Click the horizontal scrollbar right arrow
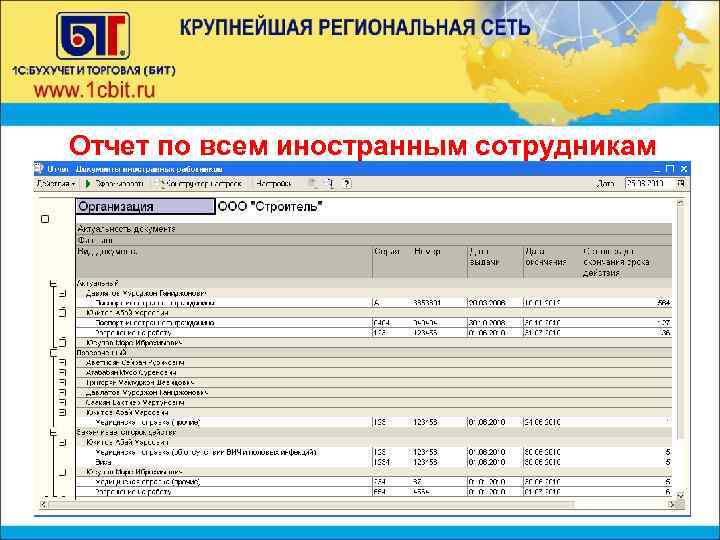This screenshot has height=540, width=720. pyautogui.click(x=673, y=504)
